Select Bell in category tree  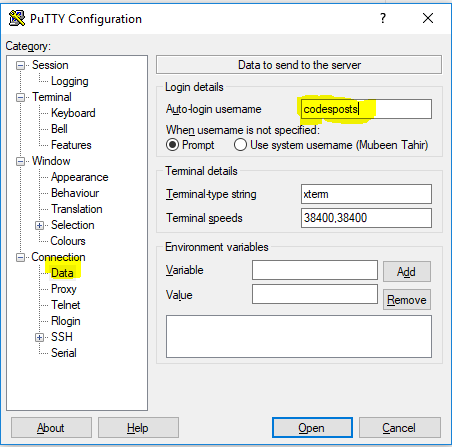point(59,129)
